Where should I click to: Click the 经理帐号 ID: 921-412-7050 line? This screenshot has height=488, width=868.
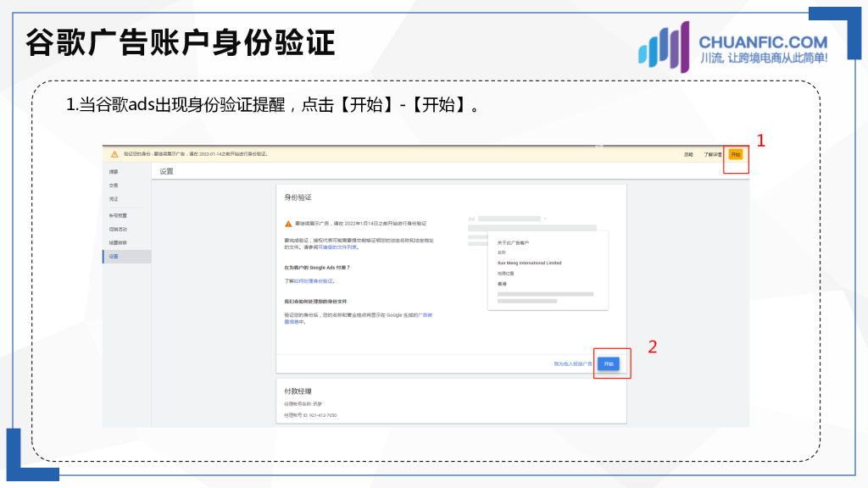tap(310, 415)
